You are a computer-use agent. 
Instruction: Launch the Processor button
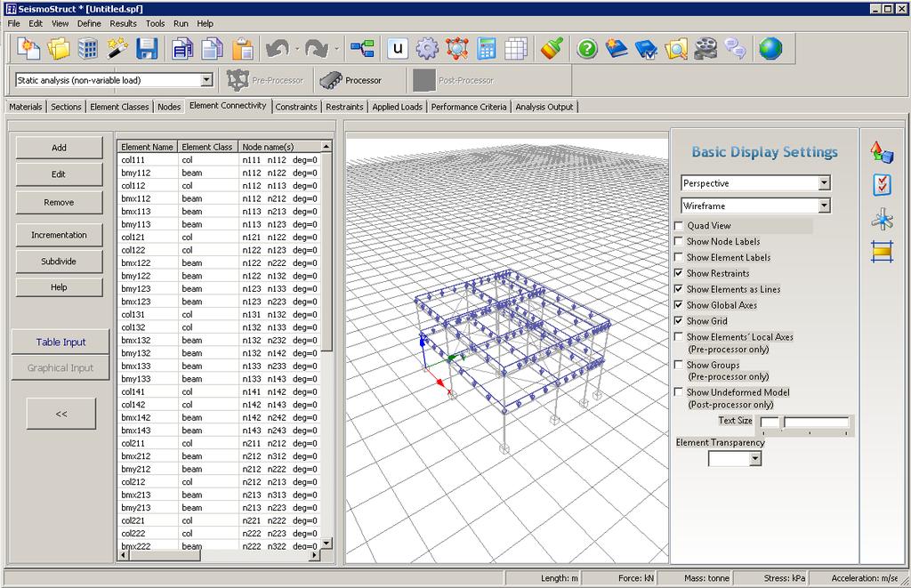[x=351, y=80]
